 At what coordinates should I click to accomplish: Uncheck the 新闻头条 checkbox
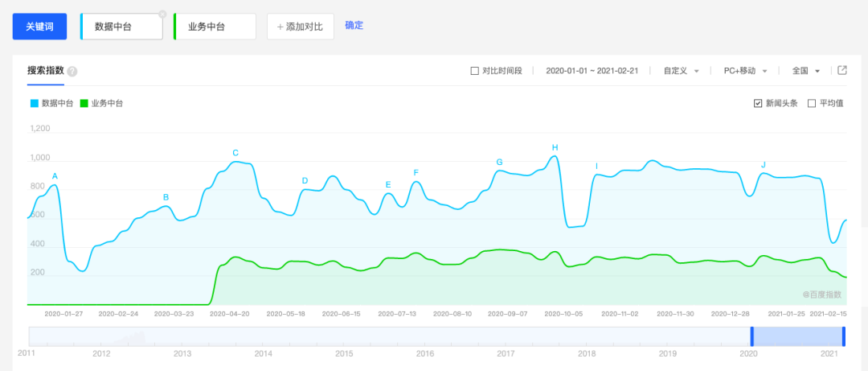click(758, 103)
